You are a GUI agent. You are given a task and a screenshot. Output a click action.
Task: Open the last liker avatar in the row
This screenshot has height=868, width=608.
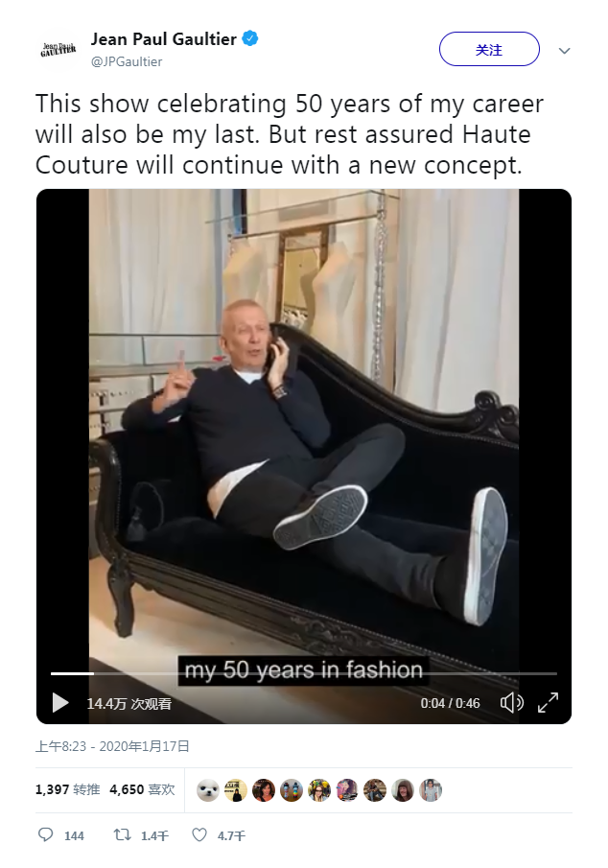click(x=431, y=790)
